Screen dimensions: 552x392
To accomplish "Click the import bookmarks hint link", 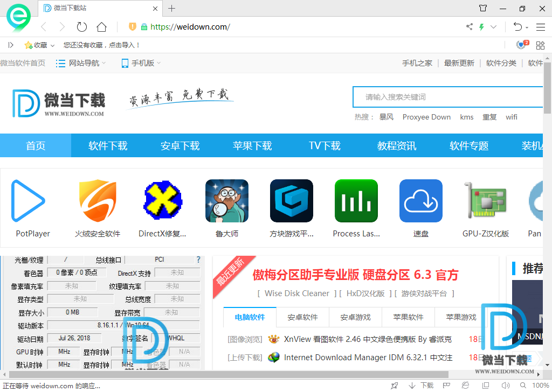I will pos(101,45).
